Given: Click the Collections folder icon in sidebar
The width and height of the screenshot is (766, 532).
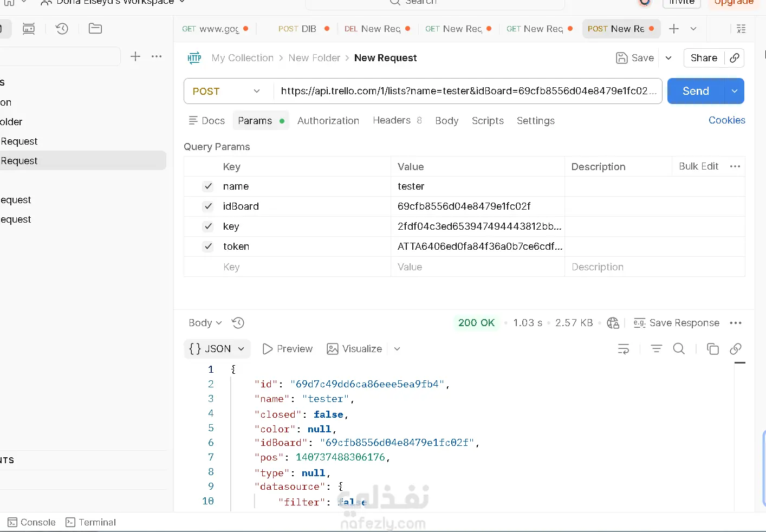Looking at the screenshot, I should [x=95, y=29].
